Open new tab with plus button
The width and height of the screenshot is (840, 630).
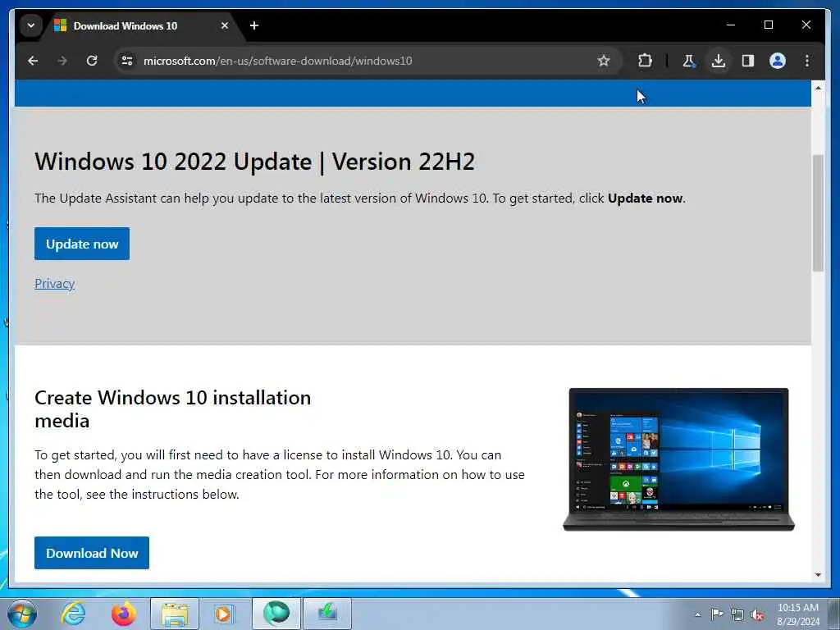point(254,25)
